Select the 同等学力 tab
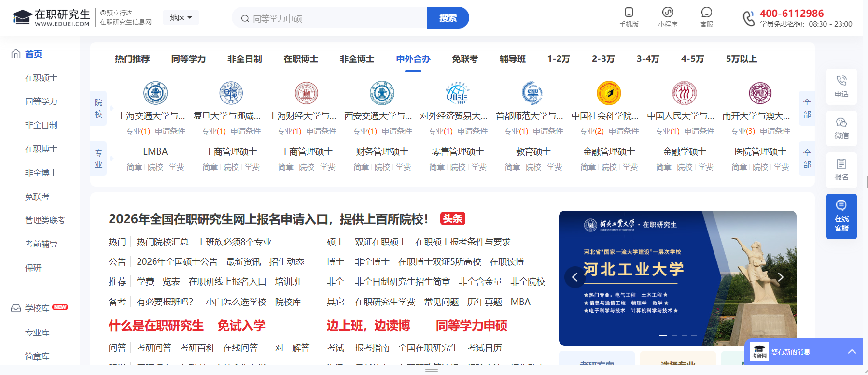 [x=188, y=59]
